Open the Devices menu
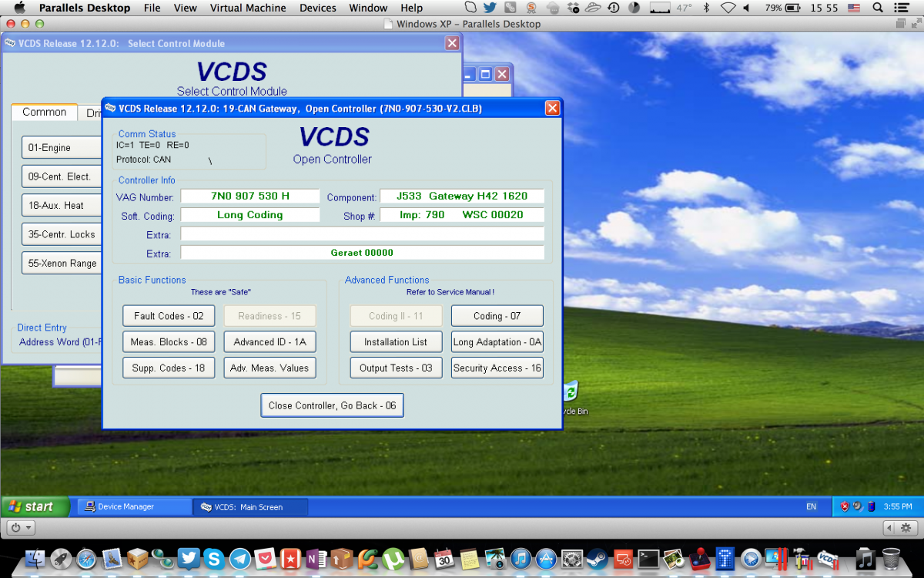The height and width of the screenshot is (578, 924). click(318, 8)
